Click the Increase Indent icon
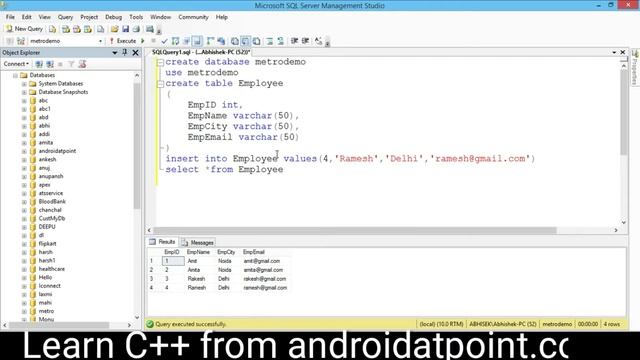 point(305,41)
